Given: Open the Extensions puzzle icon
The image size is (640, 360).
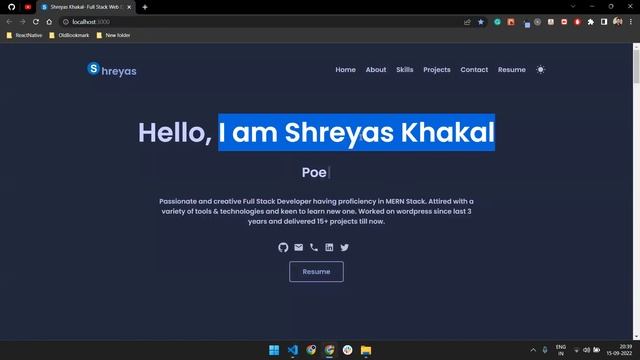Looking at the screenshot, I should pos(591,22).
